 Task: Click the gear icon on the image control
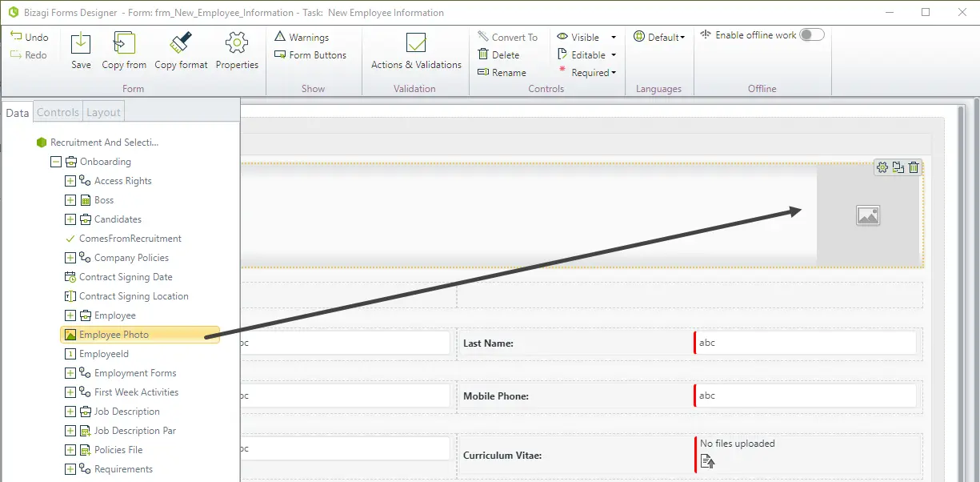[x=882, y=167]
